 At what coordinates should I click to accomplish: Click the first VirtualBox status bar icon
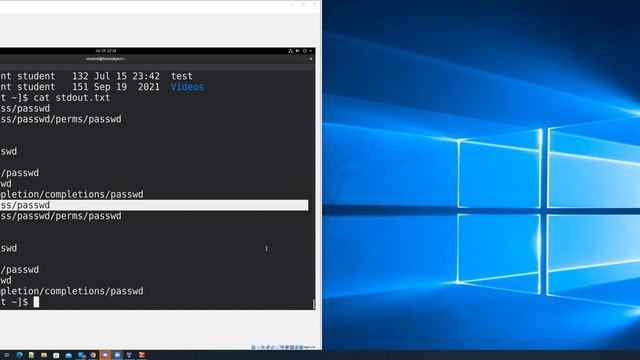coord(253,347)
